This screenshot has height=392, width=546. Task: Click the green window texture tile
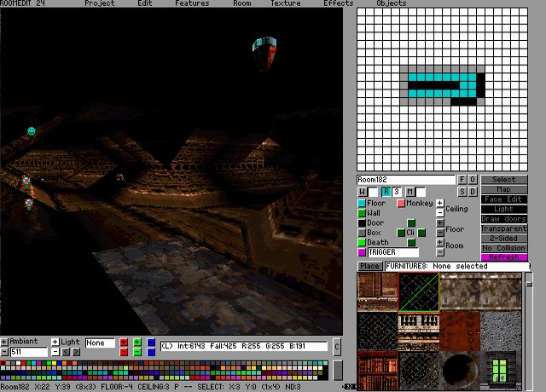tap(502, 370)
